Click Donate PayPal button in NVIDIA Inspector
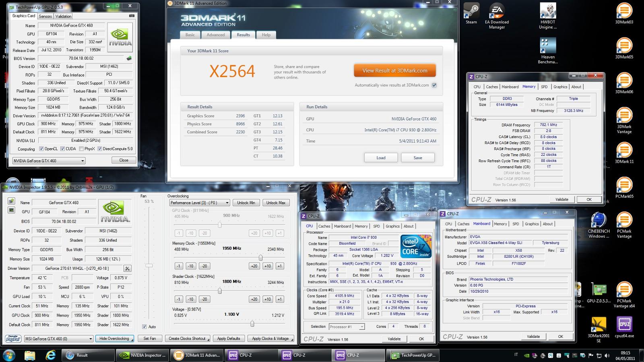The height and width of the screenshot is (362, 644). click(x=13, y=339)
